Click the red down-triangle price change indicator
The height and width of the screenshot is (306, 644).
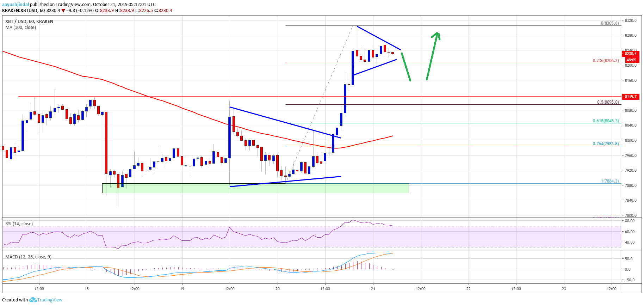point(63,11)
